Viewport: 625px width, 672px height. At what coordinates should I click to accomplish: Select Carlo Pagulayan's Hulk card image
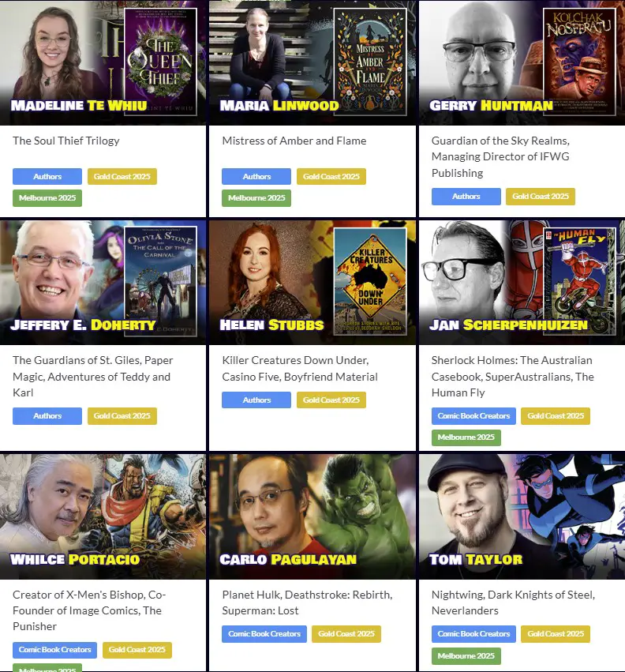[x=312, y=517]
